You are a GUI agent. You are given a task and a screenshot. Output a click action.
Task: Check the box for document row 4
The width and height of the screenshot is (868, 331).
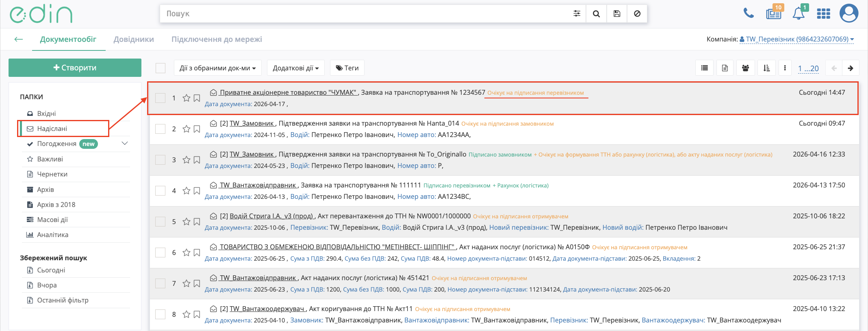161,191
